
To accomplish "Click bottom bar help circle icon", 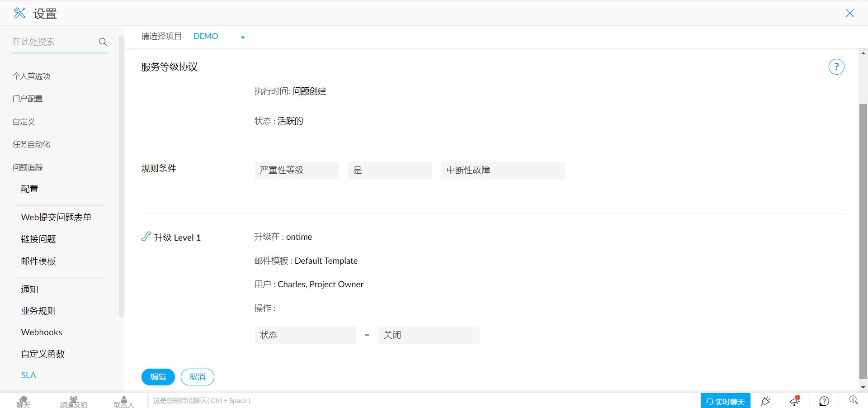I will tap(824, 401).
